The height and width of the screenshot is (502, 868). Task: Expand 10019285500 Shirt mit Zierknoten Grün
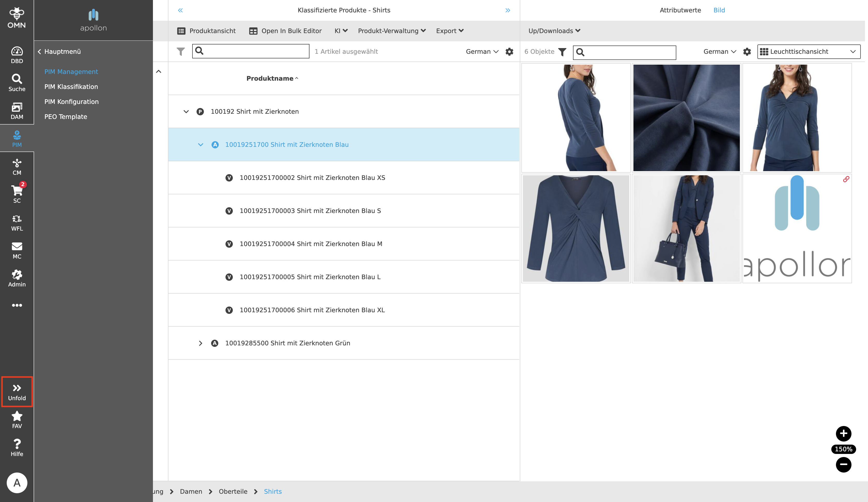[200, 343]
